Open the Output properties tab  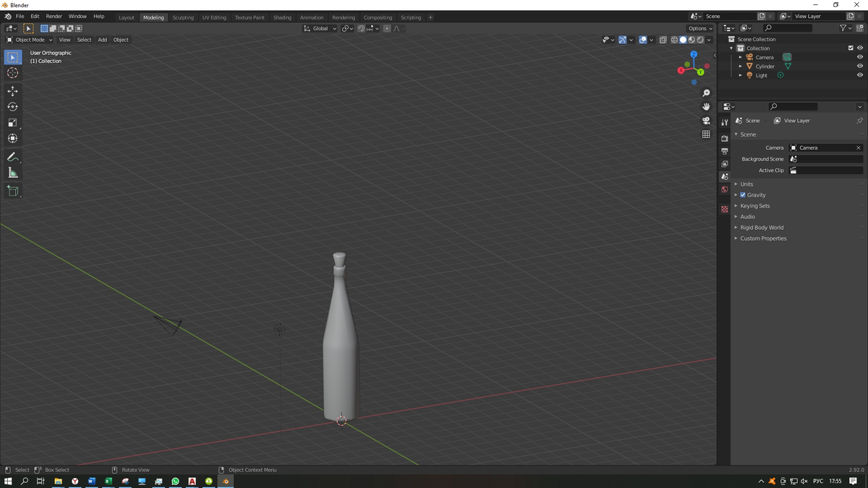(x=724, y=151)
